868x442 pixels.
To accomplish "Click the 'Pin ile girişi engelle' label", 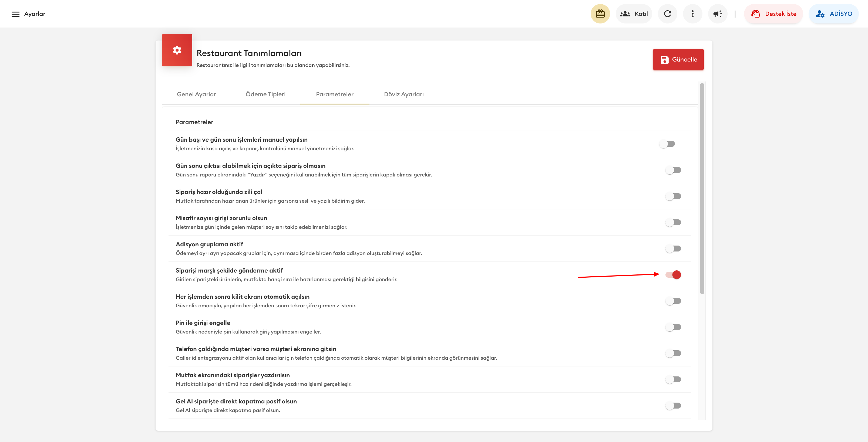I will [x=203, y=323].
